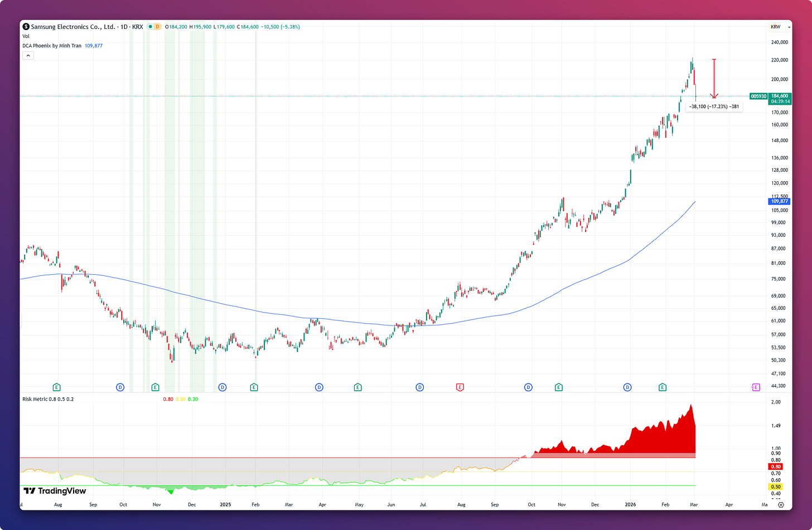812x530 pixels.
Task: Click the −38,100 (−17.23%) measurement label
Action: [714, 106]
